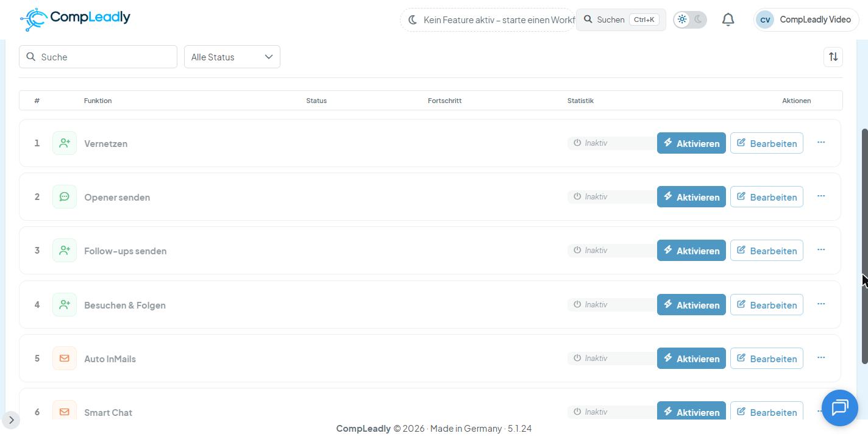Select the Besuchen & Folgen row title
868x436 pixels.
(x=125, y=305)
